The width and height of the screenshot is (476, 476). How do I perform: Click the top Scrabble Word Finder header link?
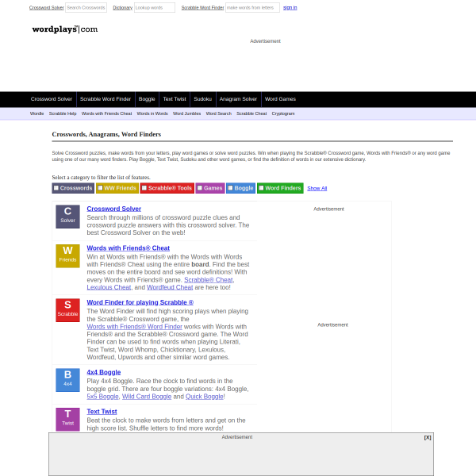coord(202,8)
